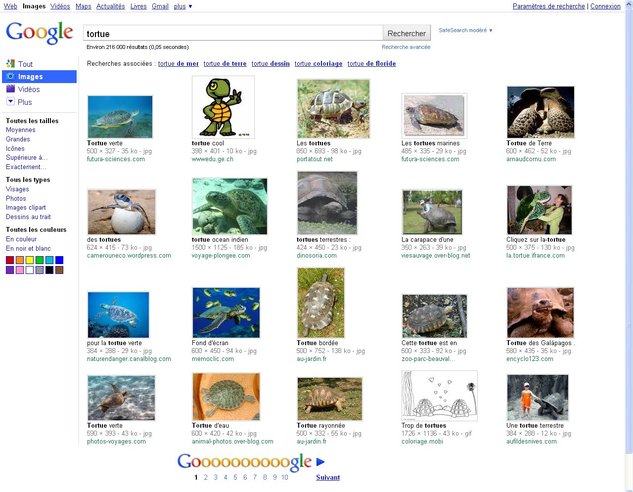Click the Google logo at top left
This screenshot has height=492, width=633.
coord(38,33)
